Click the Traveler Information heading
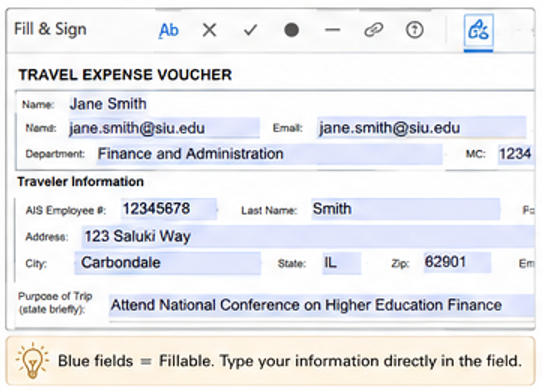542x391 pixels. (x=81, y=181)
